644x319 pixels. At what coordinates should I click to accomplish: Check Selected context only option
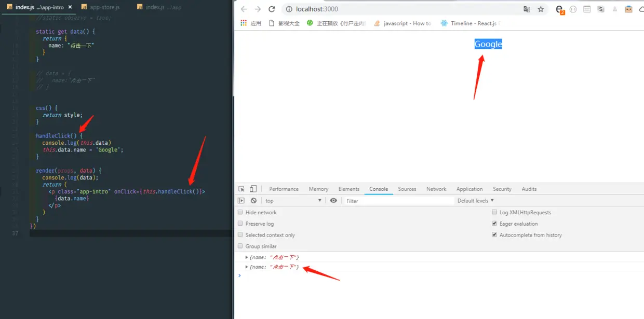(x=240, y=235)
